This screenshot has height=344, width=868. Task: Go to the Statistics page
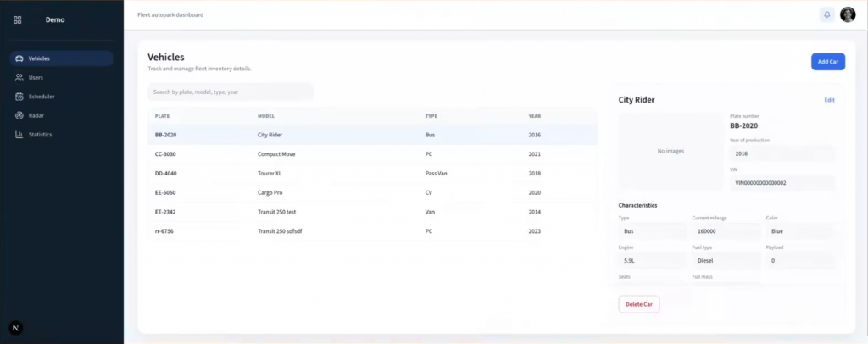pos(40,135)
